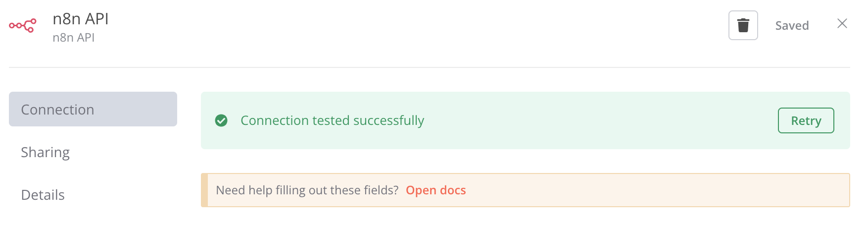Close the credential dialog with the X
The image size is (868, 231).
pyautogui.click(x=842, y=24)
